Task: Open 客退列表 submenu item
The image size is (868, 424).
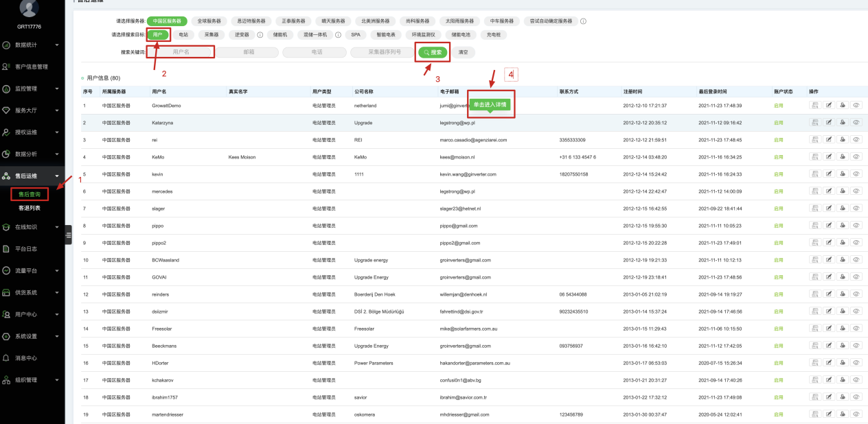Action: pos(30,208)
